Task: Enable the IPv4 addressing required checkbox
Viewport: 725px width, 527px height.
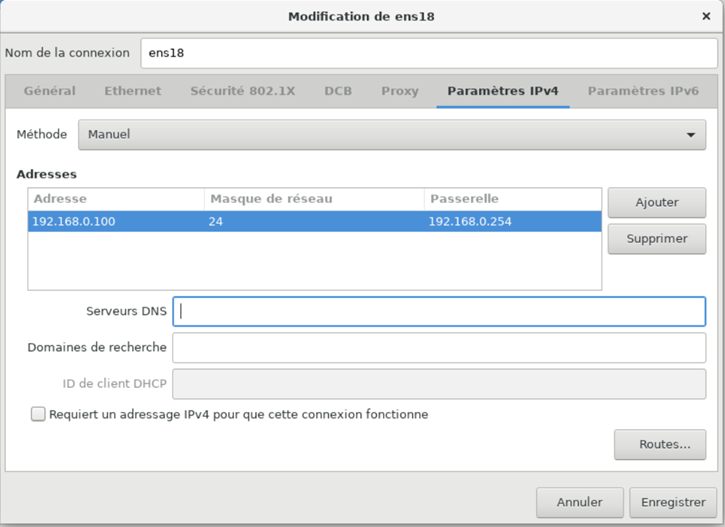Action: tap(38, 414)
